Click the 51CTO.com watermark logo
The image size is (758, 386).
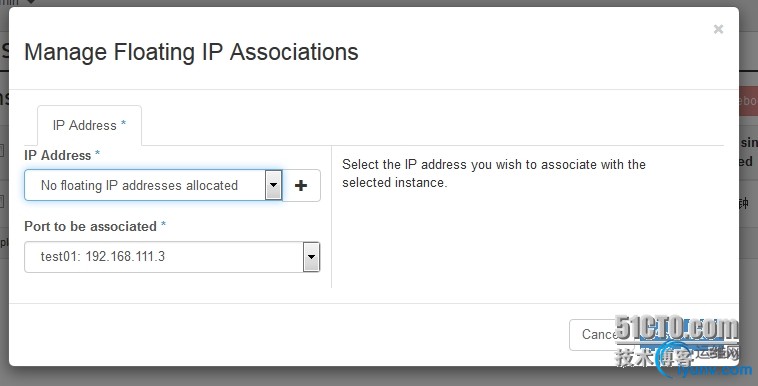[677, 328]
